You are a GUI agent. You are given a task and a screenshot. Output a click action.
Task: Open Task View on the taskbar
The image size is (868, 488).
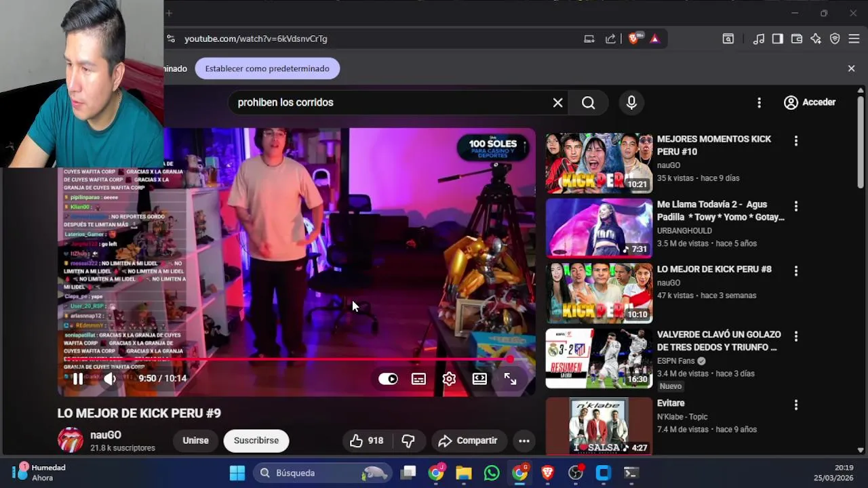coord(408,473)
